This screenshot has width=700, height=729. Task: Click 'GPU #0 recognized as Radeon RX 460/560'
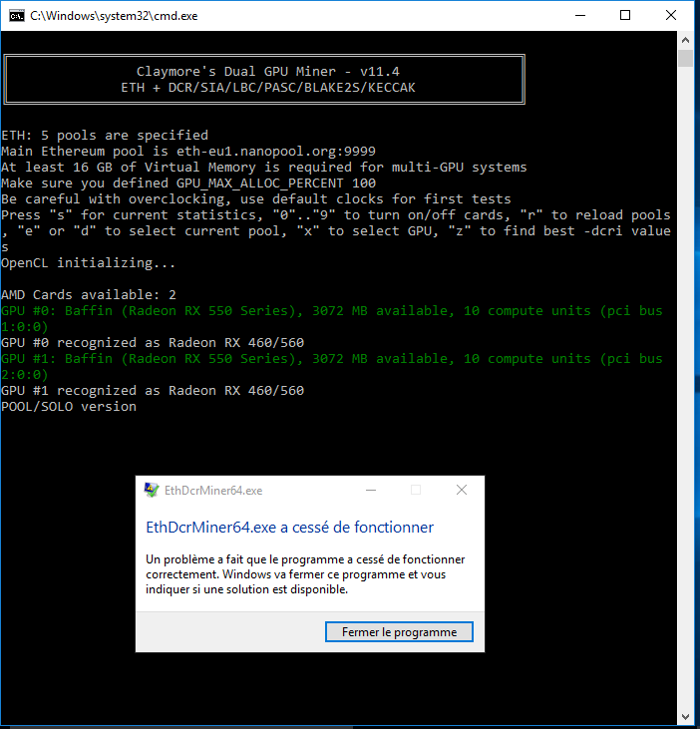(x=153, y=343)
